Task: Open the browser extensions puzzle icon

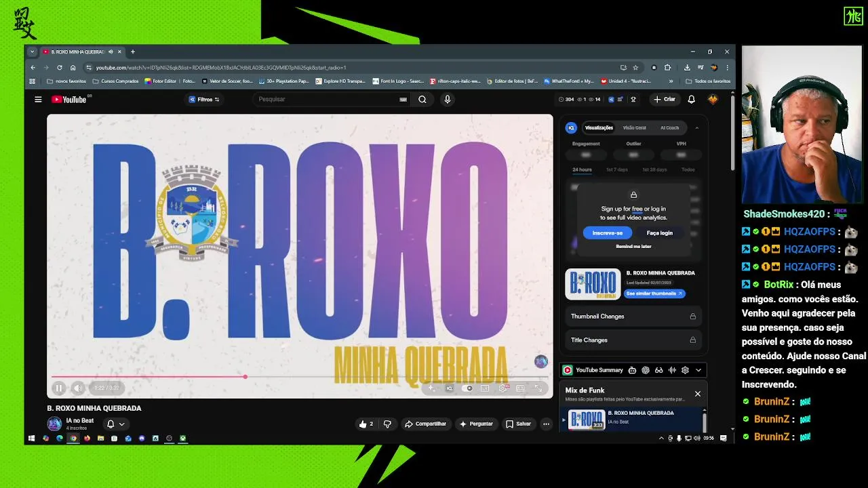Action: (667, 67)
